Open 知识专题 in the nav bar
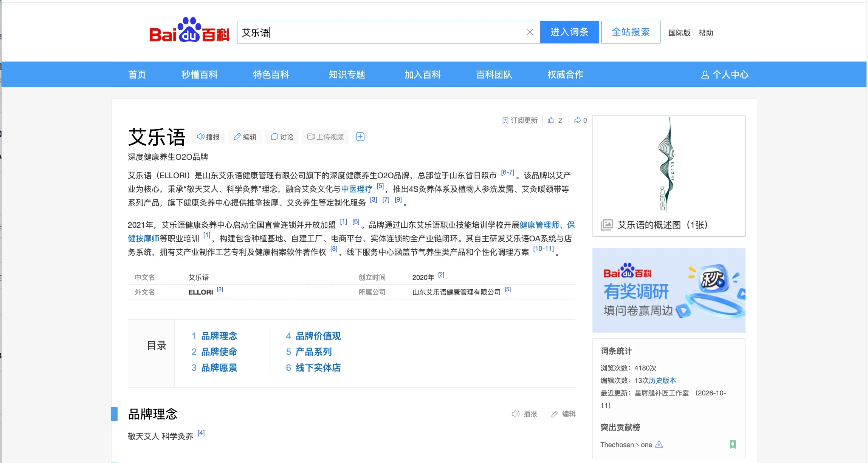The width and height of the screenshot is (868, 463). pyautogui.click(x=347, y=74)
